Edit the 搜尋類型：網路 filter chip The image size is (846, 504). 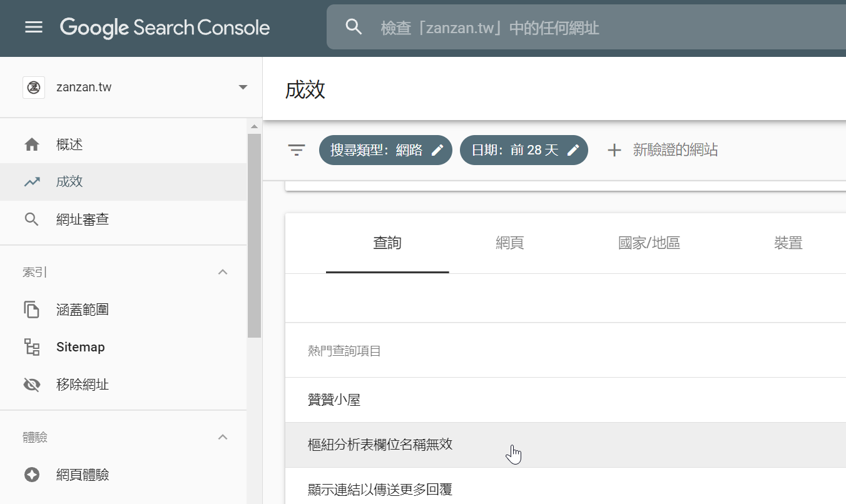[x=385, y=150]
